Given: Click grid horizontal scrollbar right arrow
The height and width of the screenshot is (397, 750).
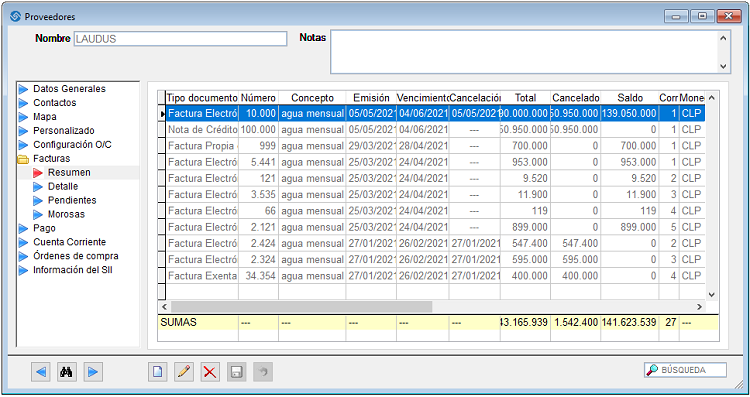Looking at the screenshot, I should pos(699,307).
